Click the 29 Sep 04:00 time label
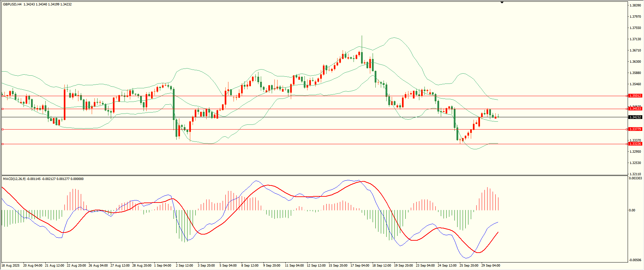 491,266
